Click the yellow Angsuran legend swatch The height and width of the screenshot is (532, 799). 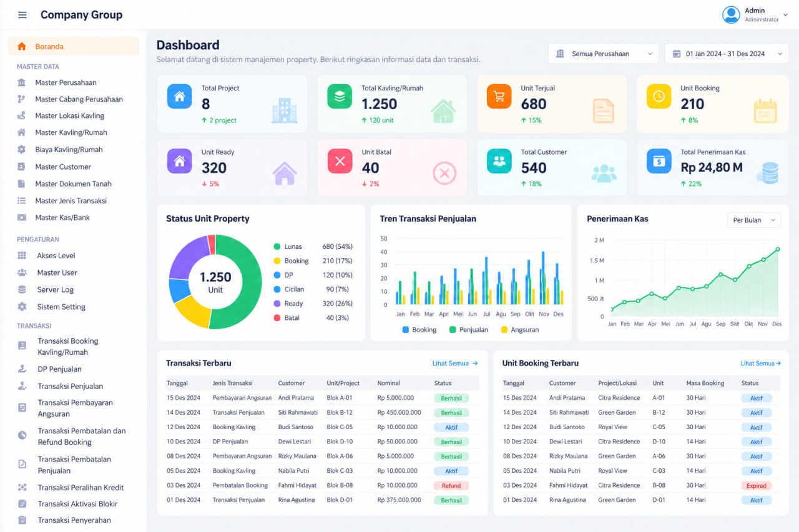504,329
